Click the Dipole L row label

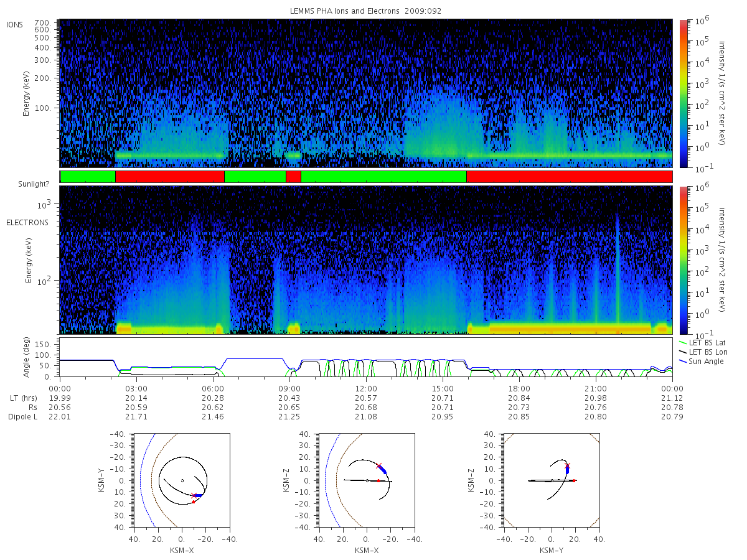[x=22, y=416]
